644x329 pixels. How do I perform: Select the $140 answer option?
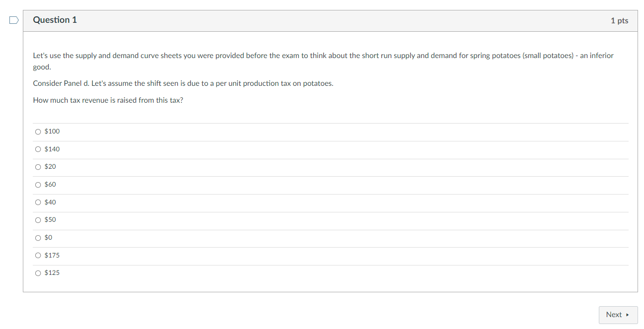pyautogui.click(x=38, y=149)
